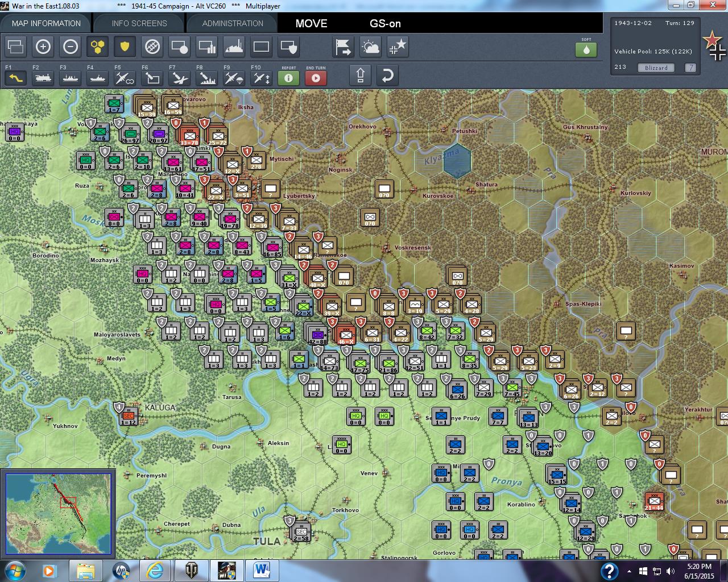
Task: Select the SEC unit near Tula
Action: (x=300, y=533)
